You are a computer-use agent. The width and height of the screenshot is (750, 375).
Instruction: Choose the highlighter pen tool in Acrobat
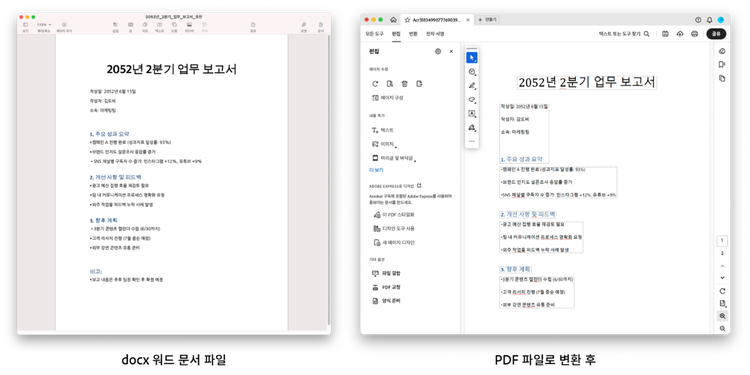pyautogui.click(x=472, y=86)
